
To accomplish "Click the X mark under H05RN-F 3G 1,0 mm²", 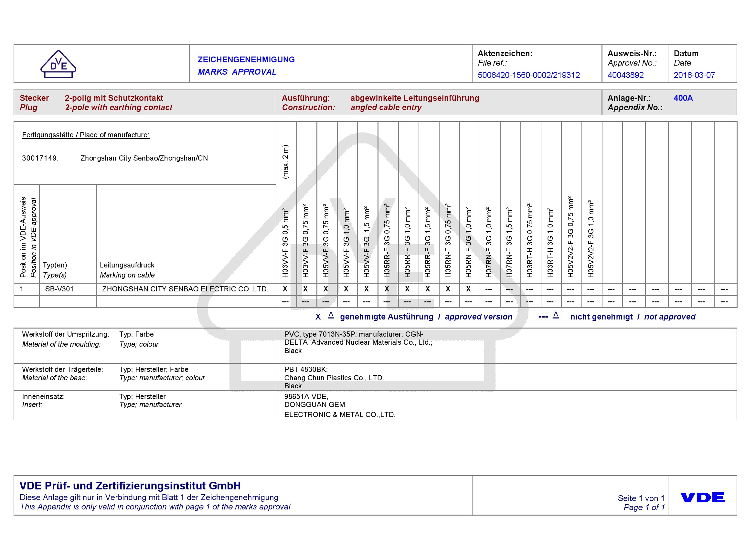I will click(468, 289).
